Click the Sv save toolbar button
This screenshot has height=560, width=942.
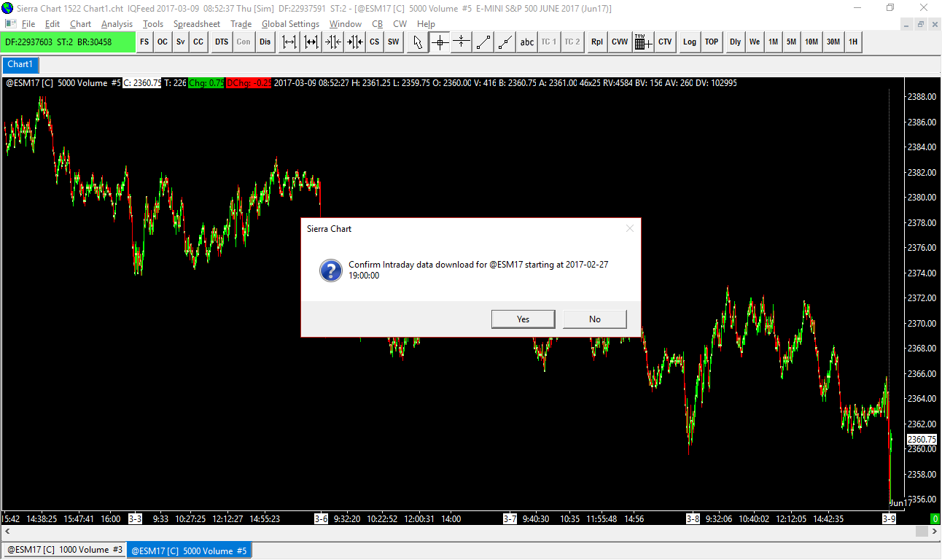click(x=180, y=42)
